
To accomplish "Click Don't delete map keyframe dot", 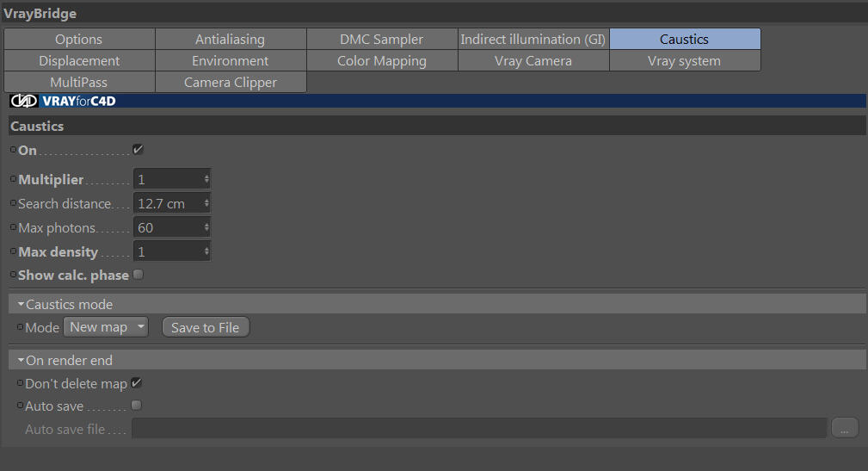I will pos(21,383).
